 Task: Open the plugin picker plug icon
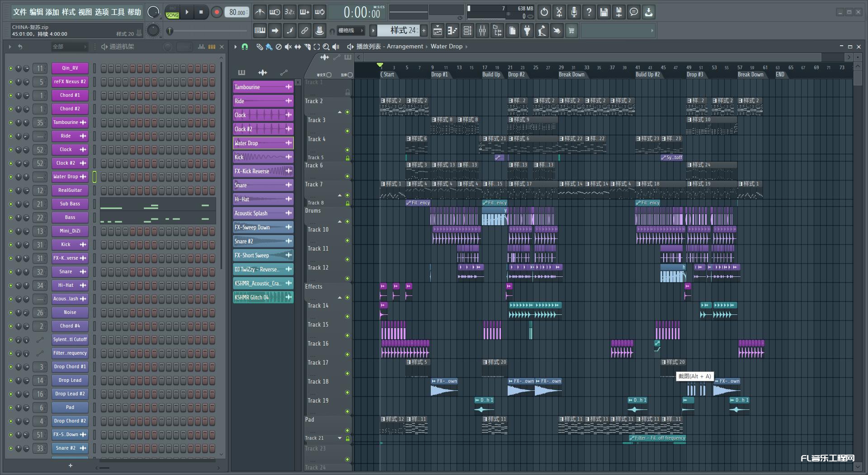527,31
